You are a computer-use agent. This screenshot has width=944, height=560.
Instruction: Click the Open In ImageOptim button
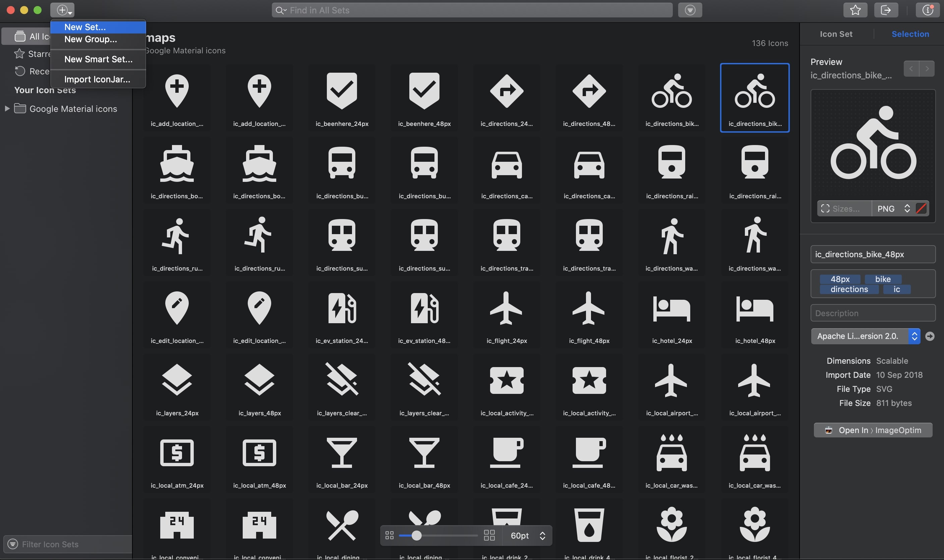[873, 430]
